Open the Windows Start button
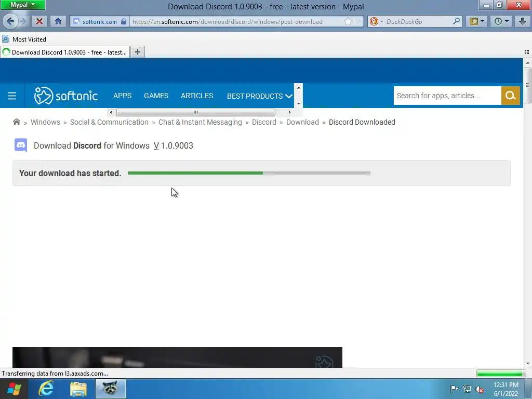Viewport: 532px width, 399px height. 14,389
